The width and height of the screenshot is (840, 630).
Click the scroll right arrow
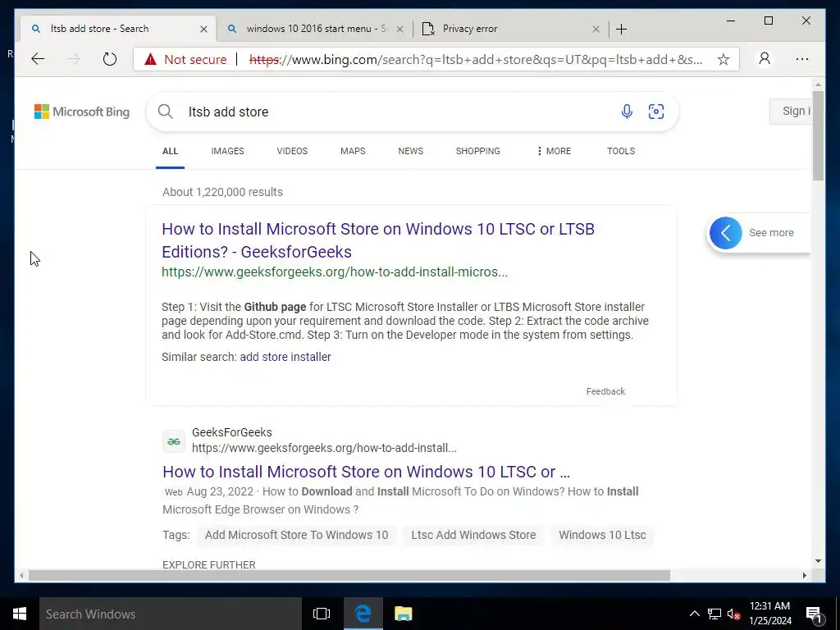[804, 575]
